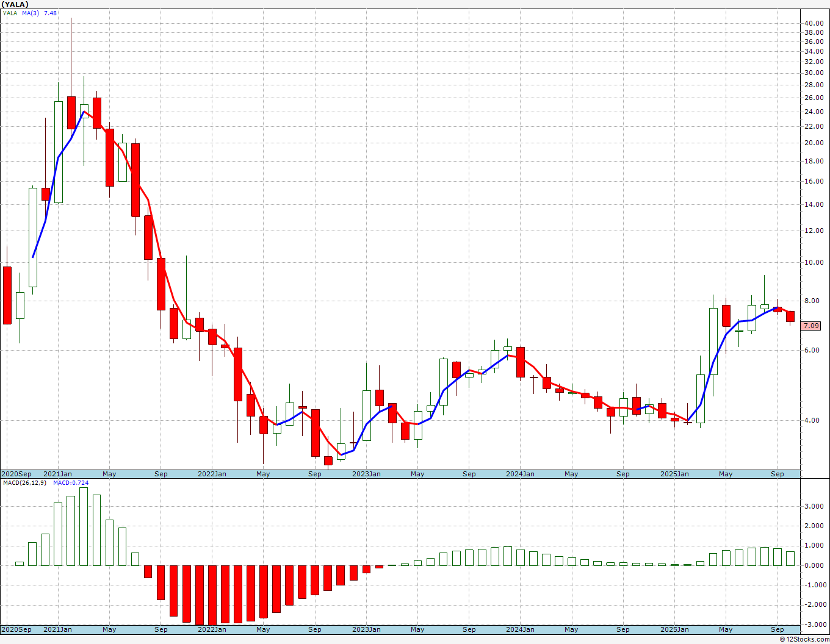Click the 3.000 MACD axis label

point(815,506)
